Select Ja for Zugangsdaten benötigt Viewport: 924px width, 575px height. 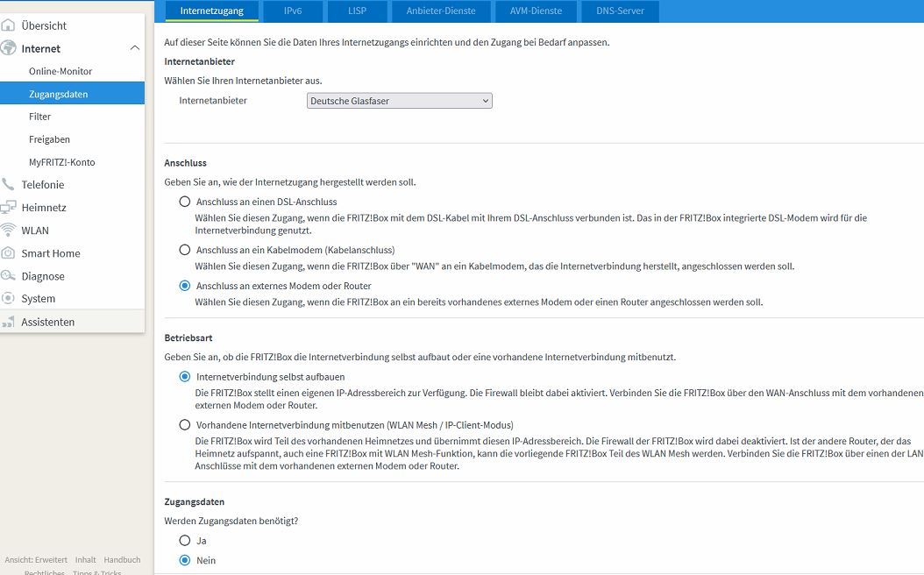[x=184, y=540]
